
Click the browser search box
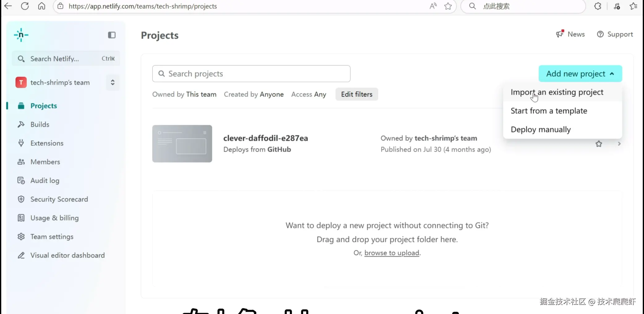coord(523,6)
